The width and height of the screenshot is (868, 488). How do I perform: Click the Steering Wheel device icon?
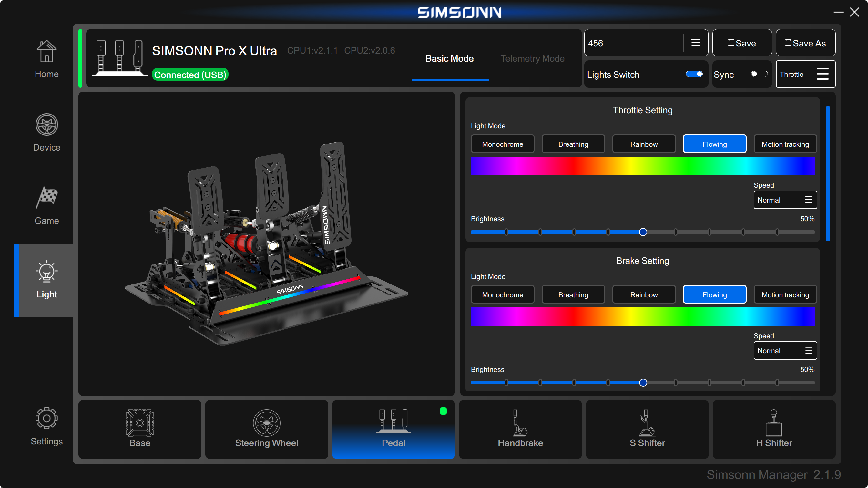(267, 423)
